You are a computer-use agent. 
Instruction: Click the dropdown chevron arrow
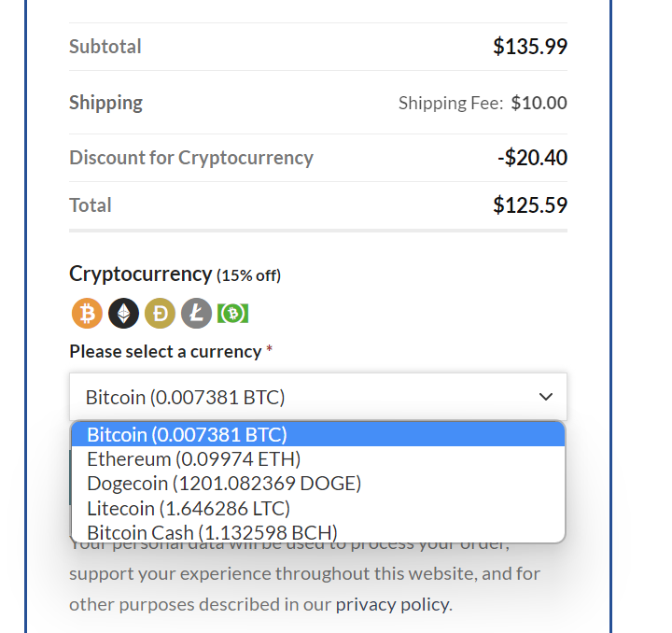546,397
